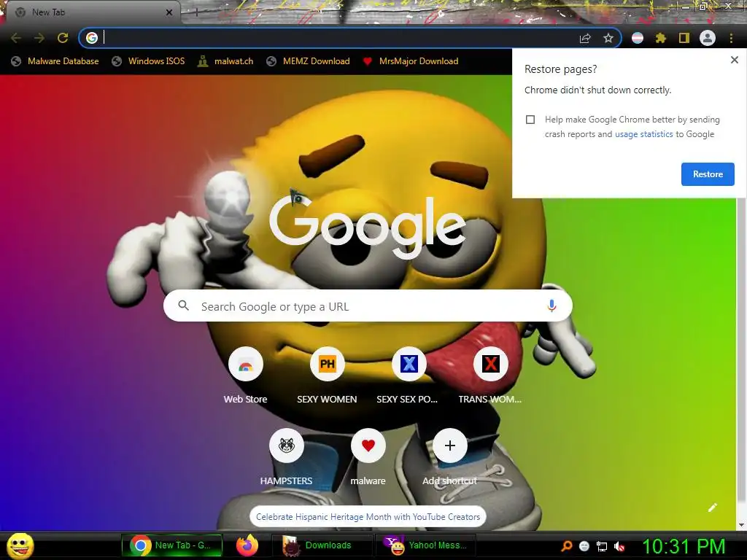Open the Web Store shortcut
747x560 pixels.
click(x=245, y=376)
